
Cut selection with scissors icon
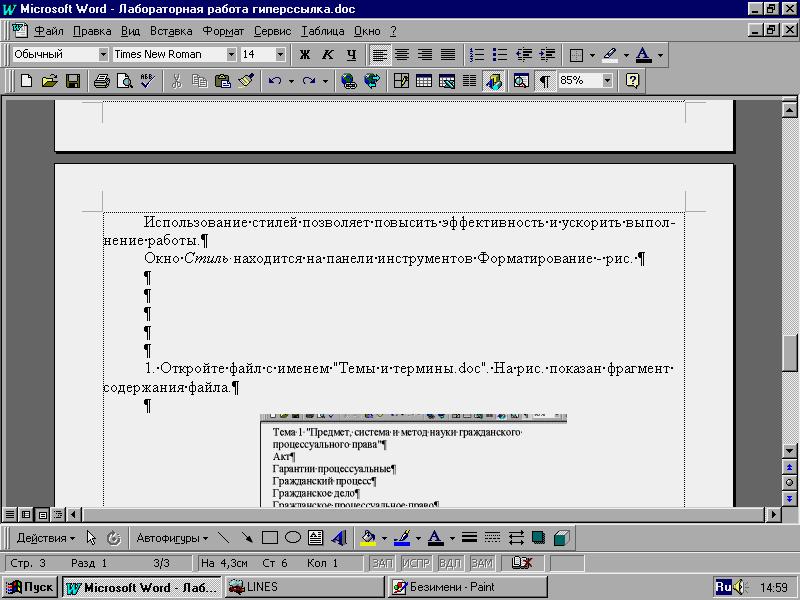click(177, 81)
